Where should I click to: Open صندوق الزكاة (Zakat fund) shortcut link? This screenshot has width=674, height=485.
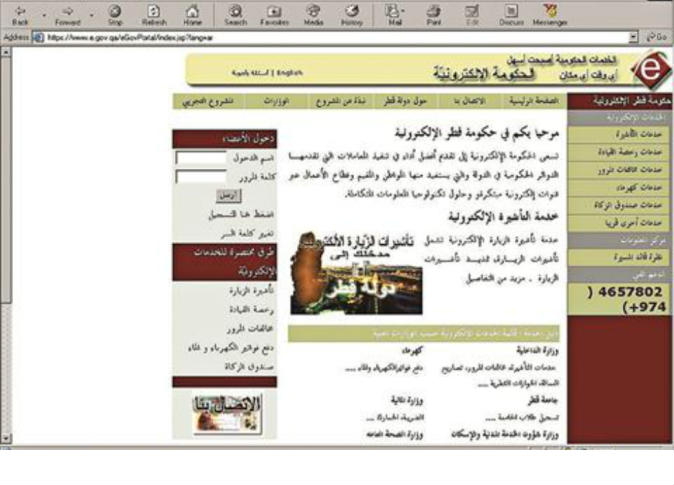tap(249, 367)
